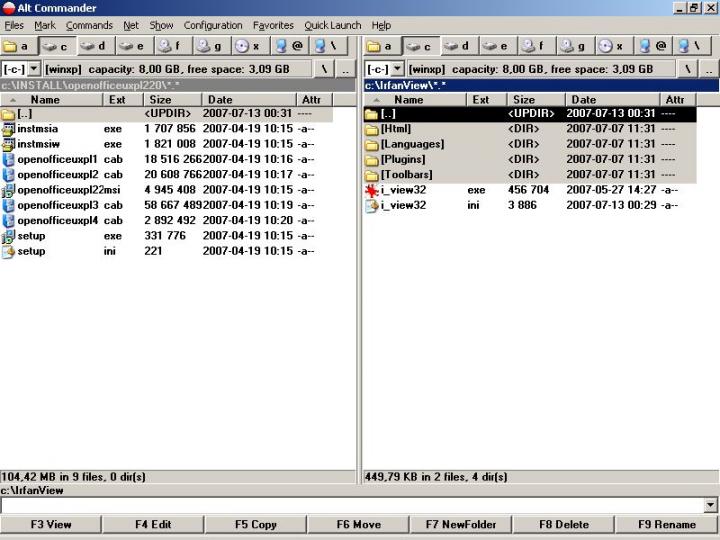
Task: Open the Commands menu
Action: 89,25
